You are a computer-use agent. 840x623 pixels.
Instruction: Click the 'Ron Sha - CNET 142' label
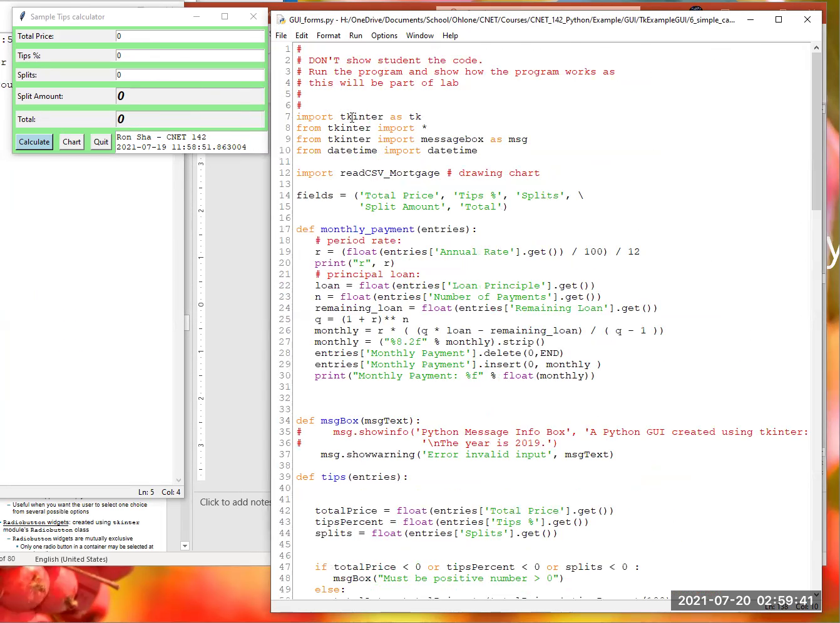click(x=161, y=137)
